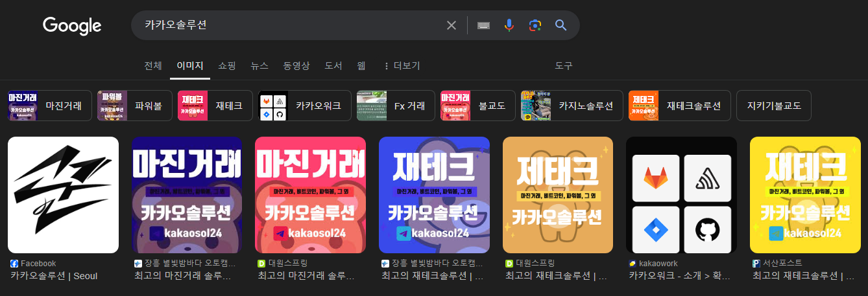Switch to the 전체 tab
Screen dimensions: 868x296
153,66
